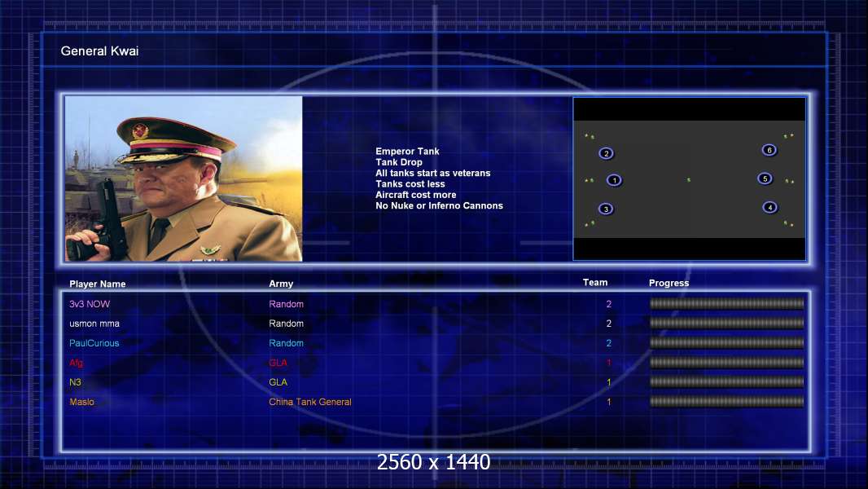Click the Progress column header
Screen dimensions: 868x489
coord(669,283)
